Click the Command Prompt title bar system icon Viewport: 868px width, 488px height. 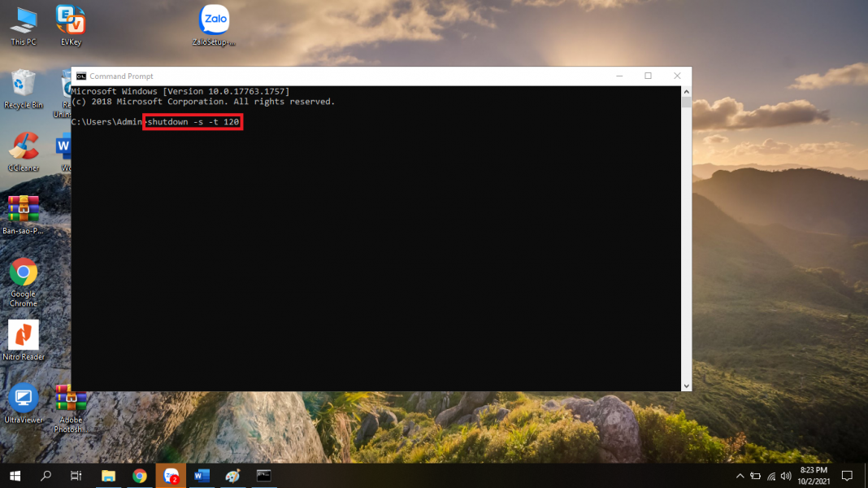tap(80, 76)
